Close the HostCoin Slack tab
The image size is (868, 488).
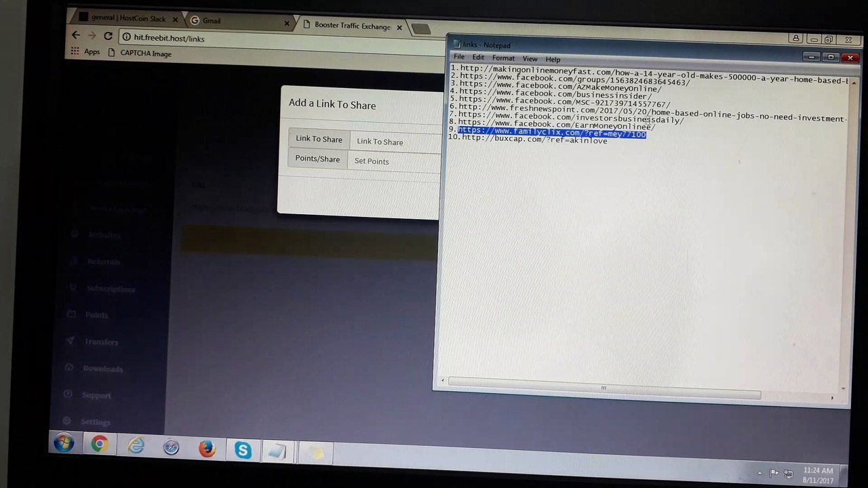pyautogui.click(x=176, y=20)
